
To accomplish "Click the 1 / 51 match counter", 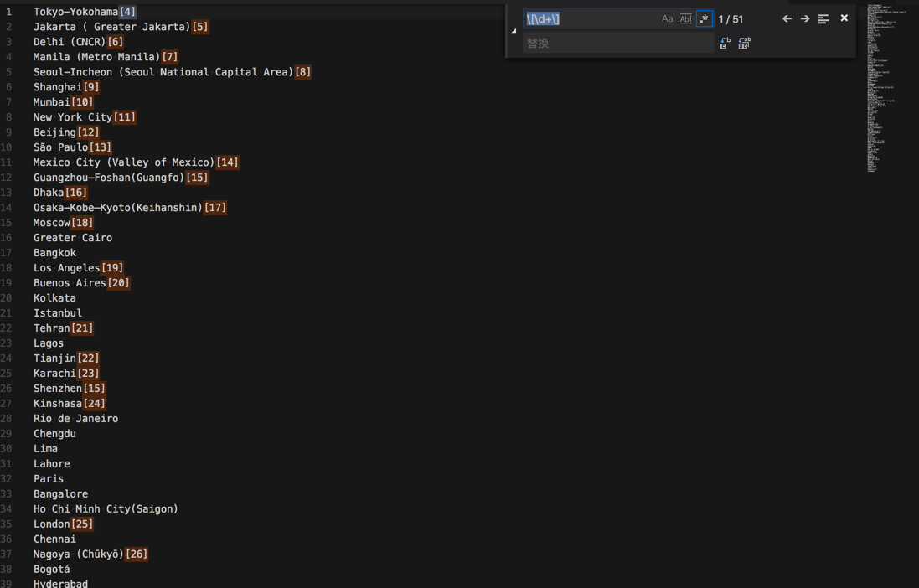I will coord(731,19).
